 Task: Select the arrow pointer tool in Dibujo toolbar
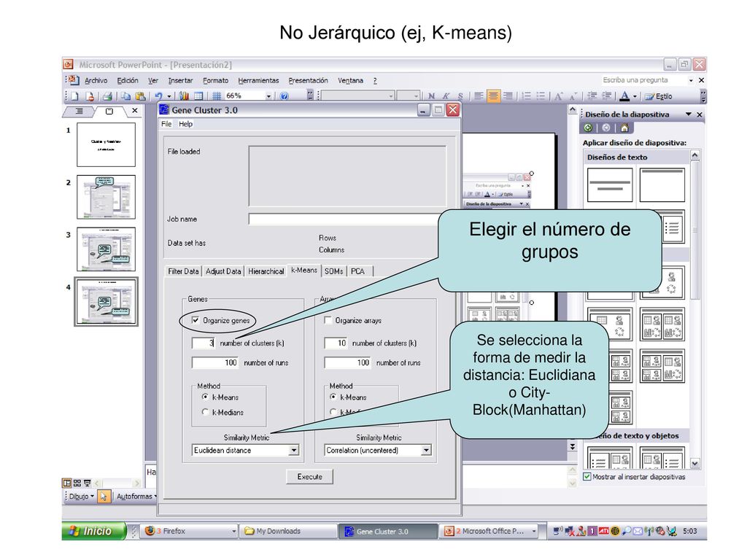pyautogui.click(x=104, y=496)
